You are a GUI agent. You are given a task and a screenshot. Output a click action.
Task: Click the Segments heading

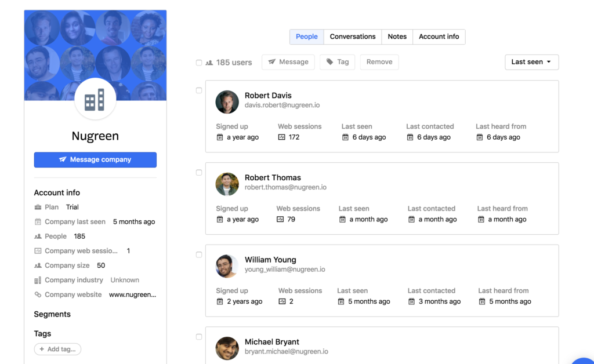(52, 314)
